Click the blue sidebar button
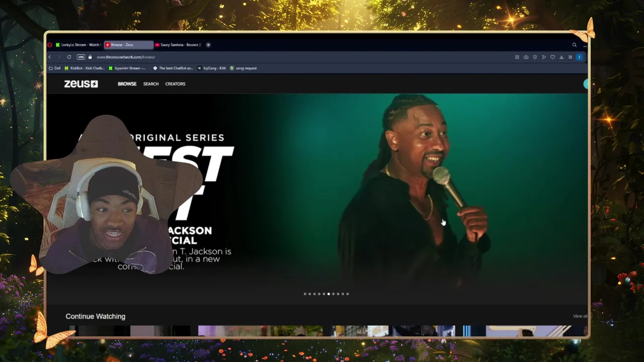The height and width of the screenshot is (362, 644). point(579,57)
